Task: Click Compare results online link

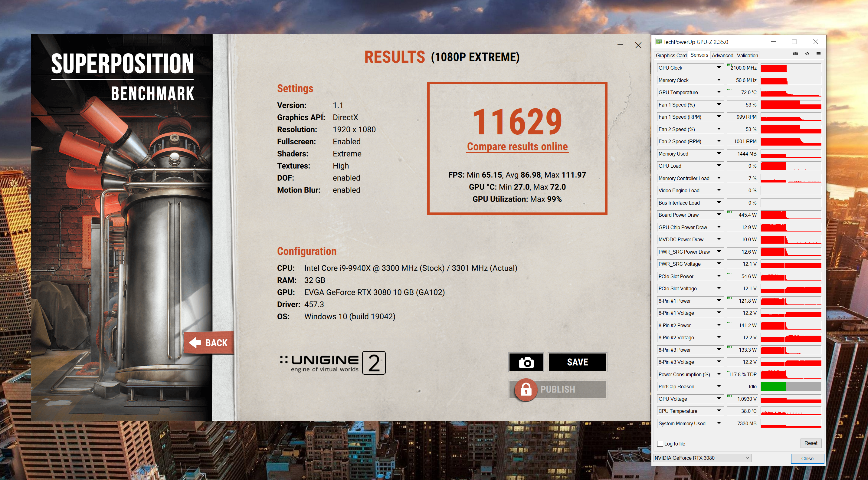Action: (517, 146)
